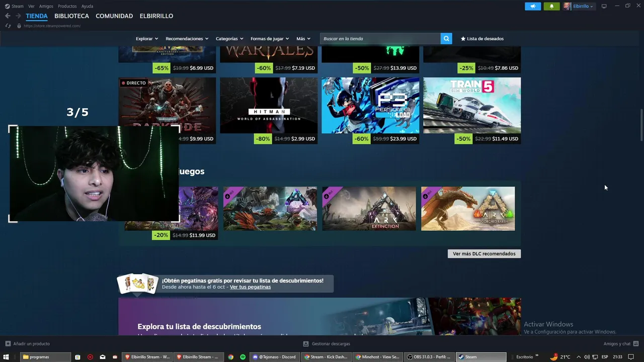The height and width of the screenshot is (362, 644).
Task: Open the Windows notification center icon
Action: pyautogui.click(x=631, y=357)
